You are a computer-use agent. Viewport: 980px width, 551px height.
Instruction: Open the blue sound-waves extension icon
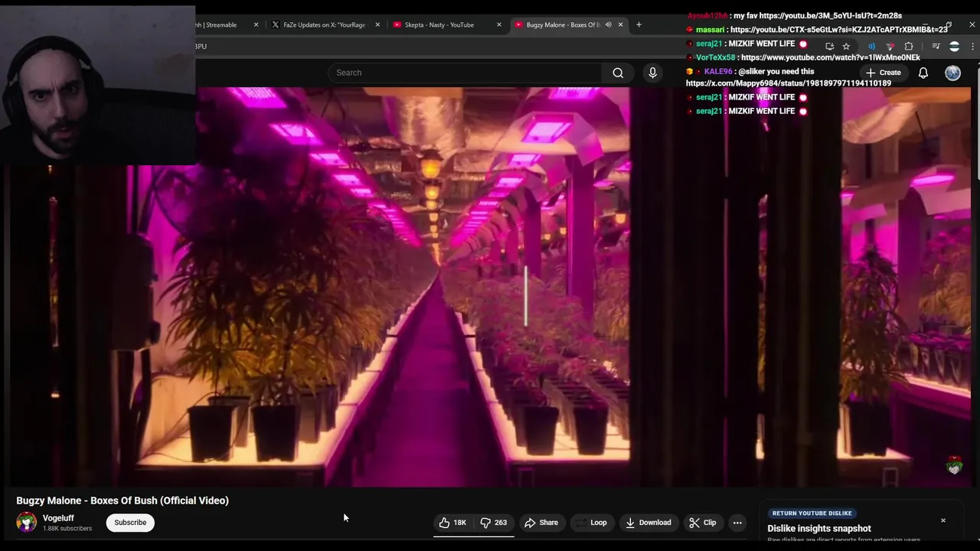pyautogui.click(x=871, y=47)
